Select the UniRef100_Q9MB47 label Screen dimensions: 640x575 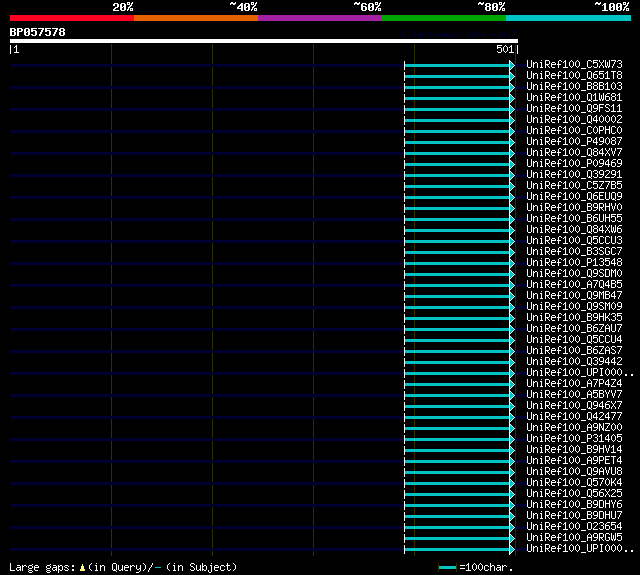574,296
